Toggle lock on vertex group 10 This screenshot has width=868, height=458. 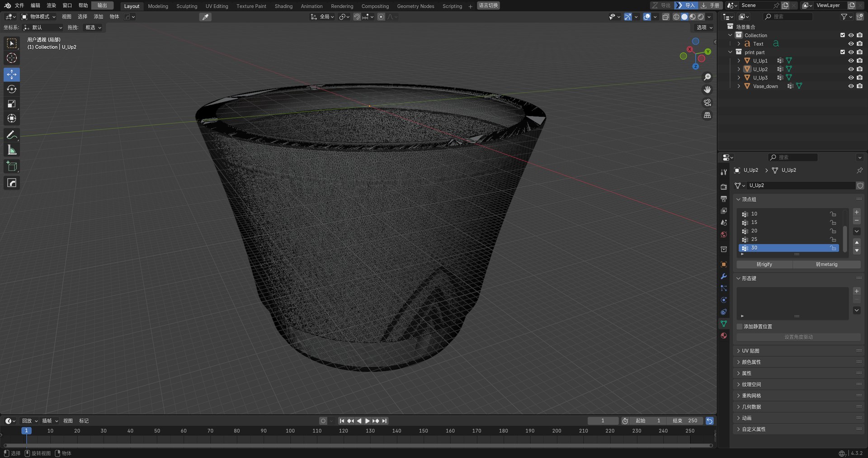pos(833,214)
